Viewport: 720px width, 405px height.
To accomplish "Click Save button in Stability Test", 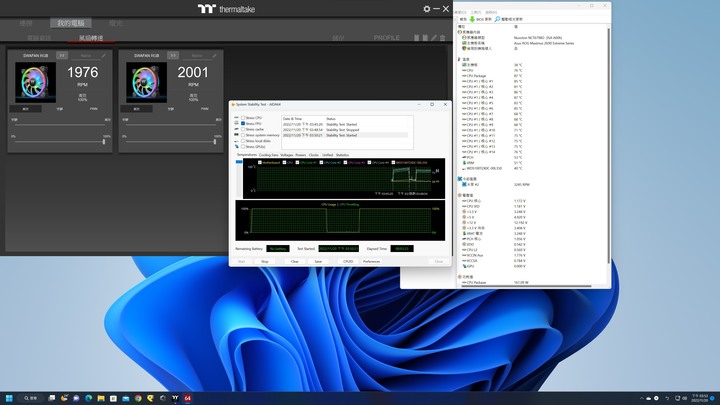I will (x=318, y=261).
